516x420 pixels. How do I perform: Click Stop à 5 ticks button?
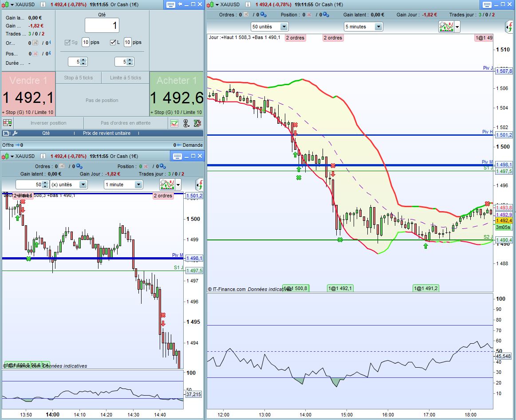[x=79, y=78]
